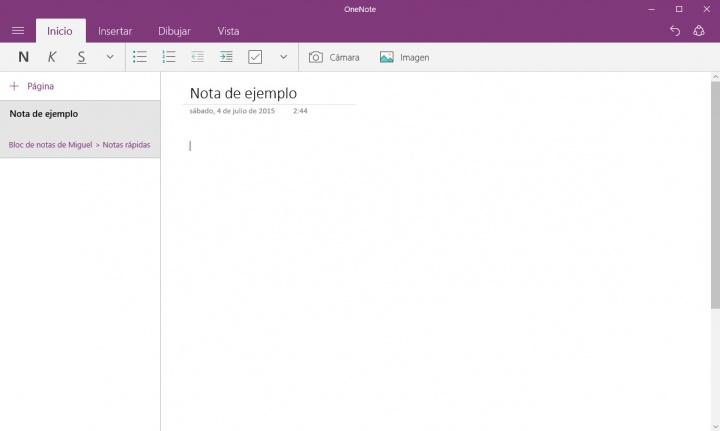Apply bold with the N button
The image size is (720, 431).
pos(23,57)
